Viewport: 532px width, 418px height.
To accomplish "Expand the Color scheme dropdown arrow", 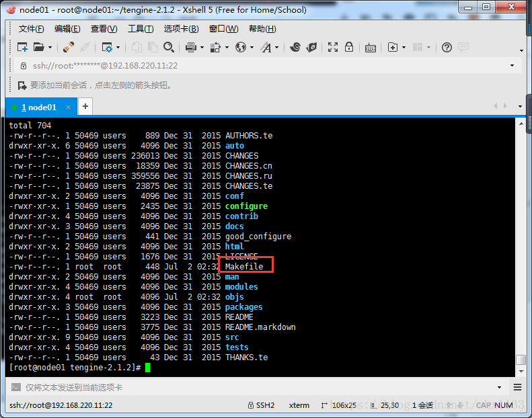I will [x=227, y=48].
